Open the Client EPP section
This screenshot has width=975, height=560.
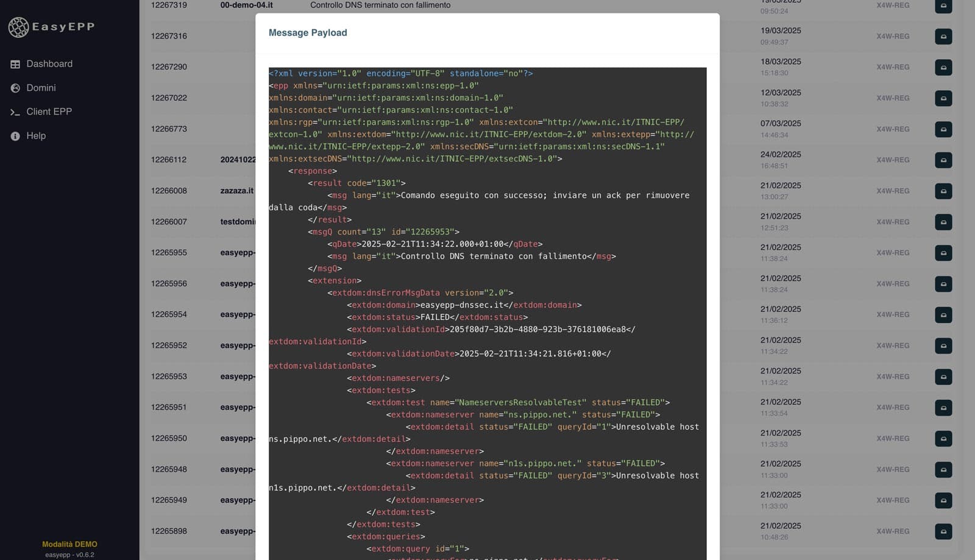pos(49,112)
